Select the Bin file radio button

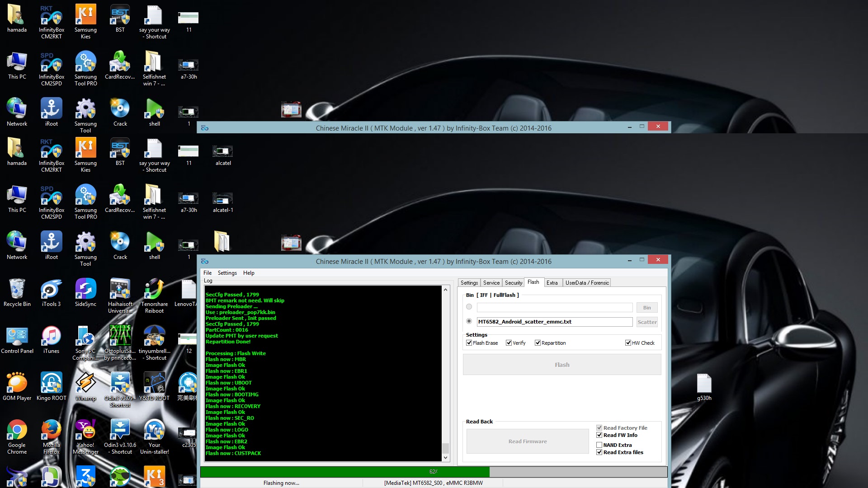point(469,307)
